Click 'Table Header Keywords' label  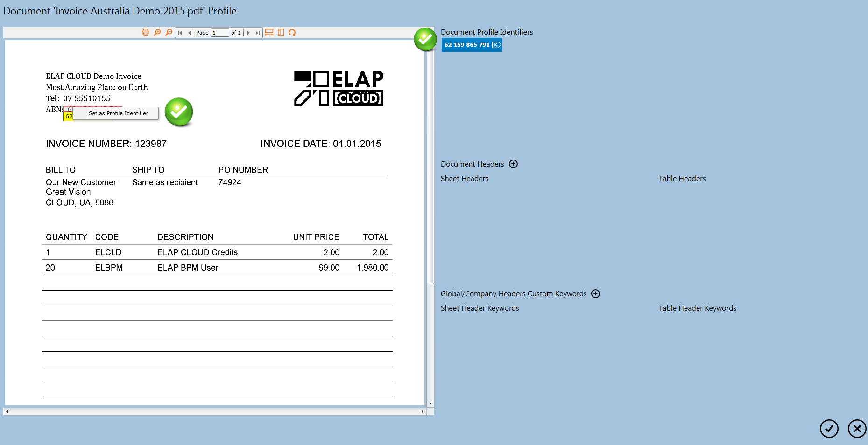click(x=698, y=308)
